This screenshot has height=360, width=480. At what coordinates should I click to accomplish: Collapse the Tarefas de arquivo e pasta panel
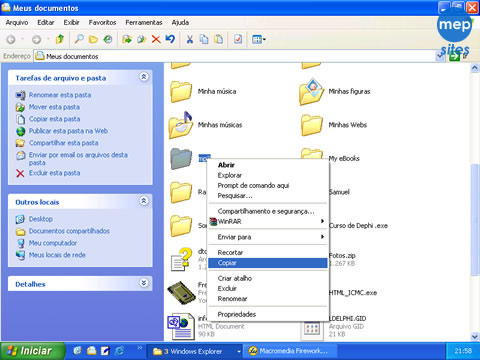click(x=144, y=77)
